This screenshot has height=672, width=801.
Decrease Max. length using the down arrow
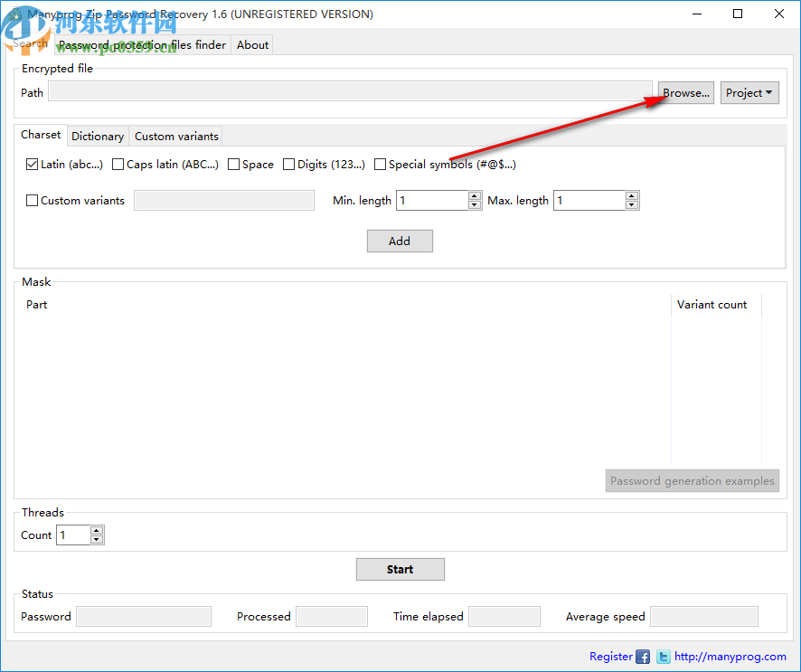[632, 204]
